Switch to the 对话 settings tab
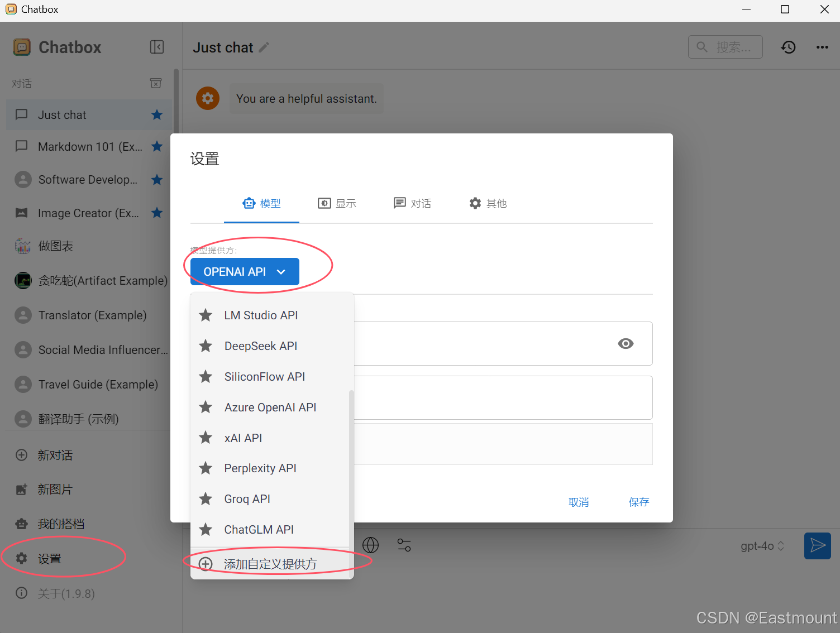 412,204
